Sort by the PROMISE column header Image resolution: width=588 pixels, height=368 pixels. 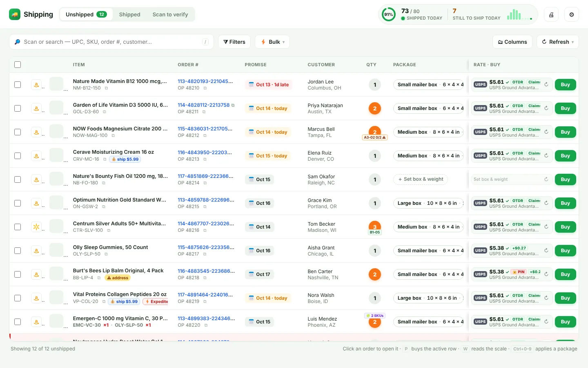256,65
